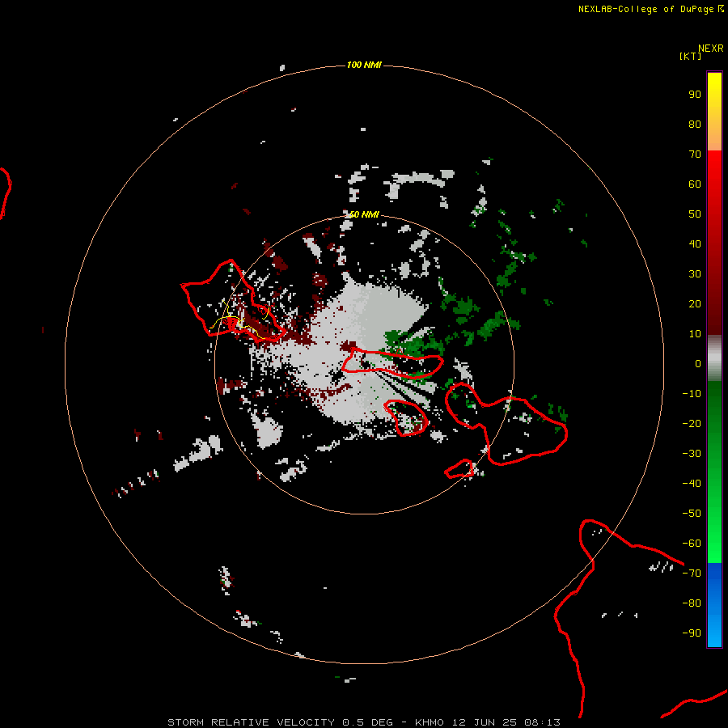Click the -20 value on the velocity scale
This screenshot has height=728, width=728.
pyautogui.click(x=692, y=424)
